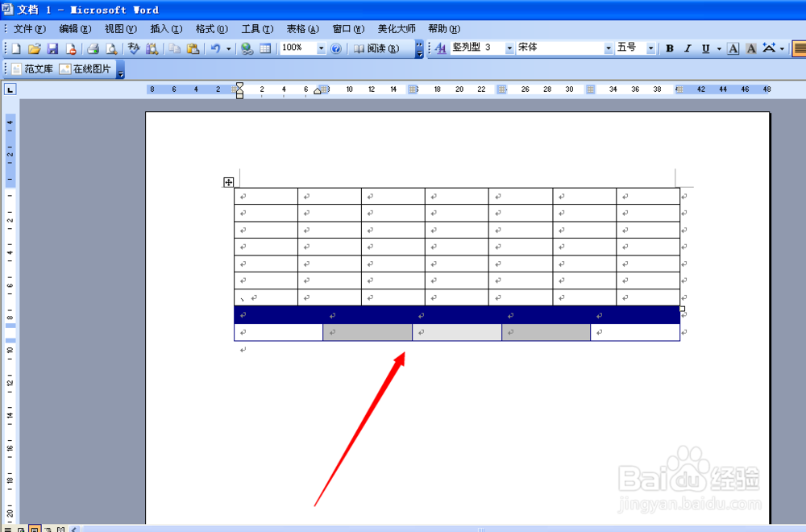806x532 pixels.
Task: Open the style dropdown showing 竖列型 3
Action: click(x=509, y=48)
